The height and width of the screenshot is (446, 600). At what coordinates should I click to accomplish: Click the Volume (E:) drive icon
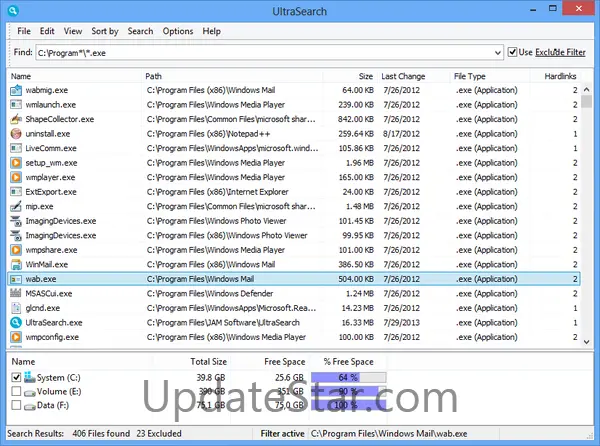[29, 392]
